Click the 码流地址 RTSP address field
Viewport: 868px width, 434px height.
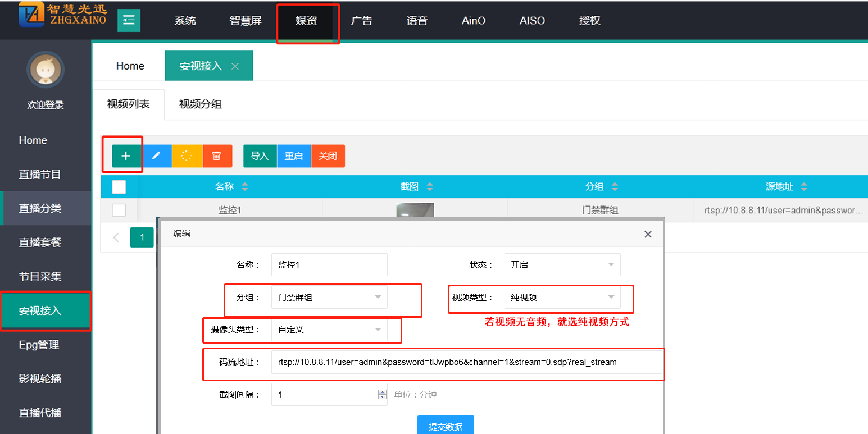click(466, 362)
